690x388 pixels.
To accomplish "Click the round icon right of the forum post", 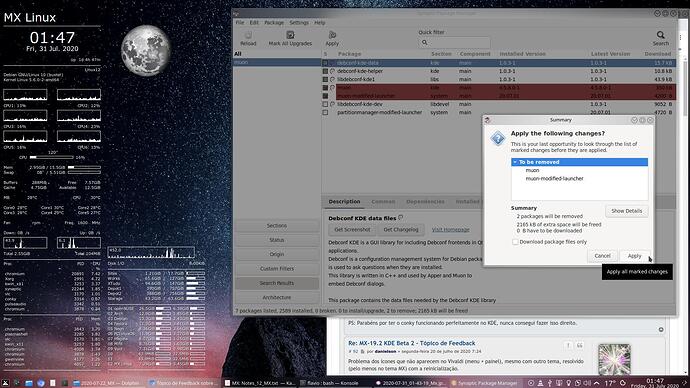I will (661, 329).
